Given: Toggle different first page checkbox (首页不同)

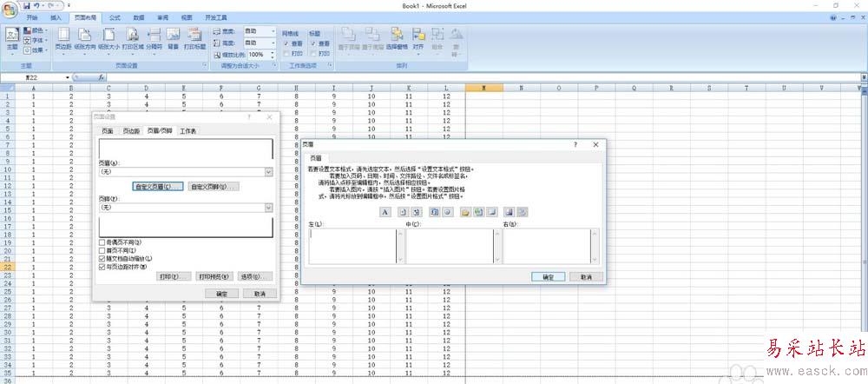Looking at the screenshot, I should (x=102, y=250).
